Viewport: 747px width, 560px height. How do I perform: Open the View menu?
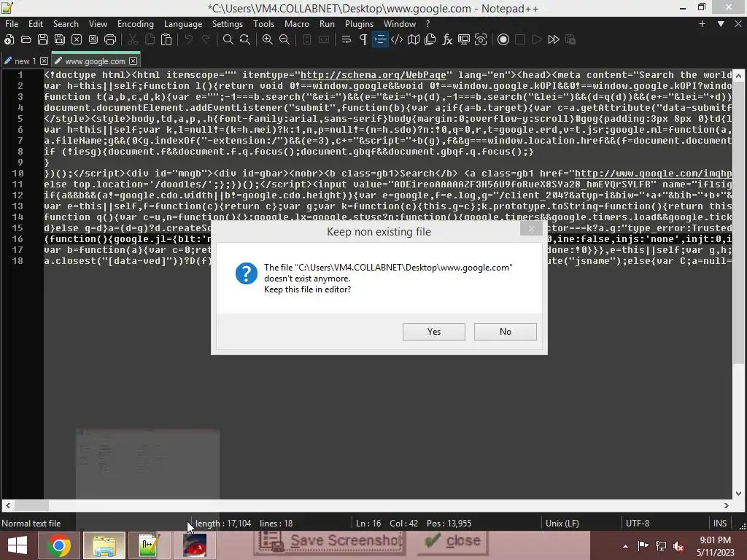(x=98, y=24)
